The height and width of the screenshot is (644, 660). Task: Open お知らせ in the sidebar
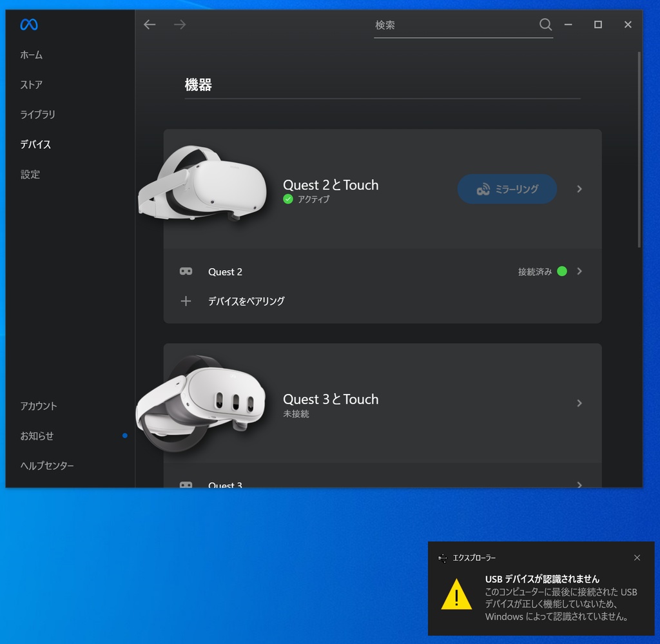(37, 436)
